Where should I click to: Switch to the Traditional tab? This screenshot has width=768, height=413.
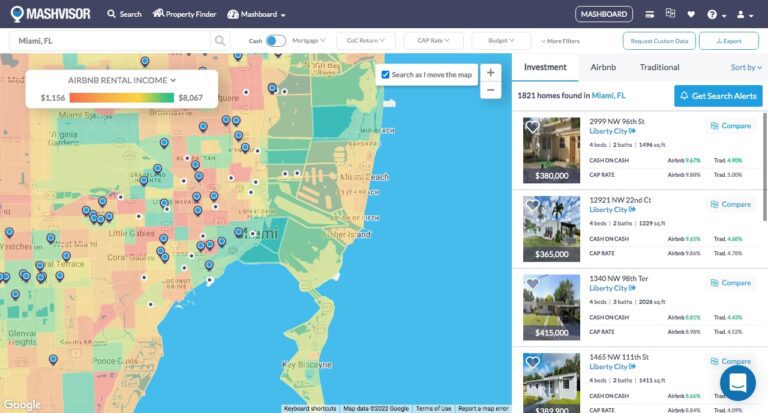pyautogui.click(x=659, y=67)
